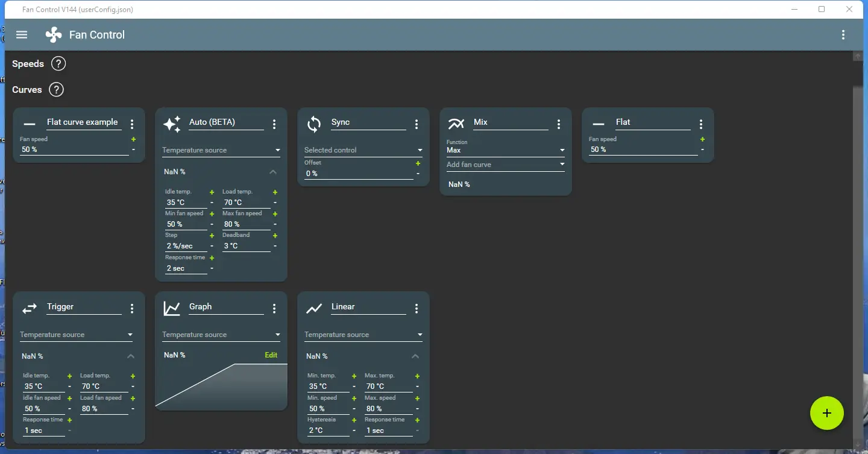Click the sync arrows icon on Sync card
868x454 pixels.
coord(314,124)
